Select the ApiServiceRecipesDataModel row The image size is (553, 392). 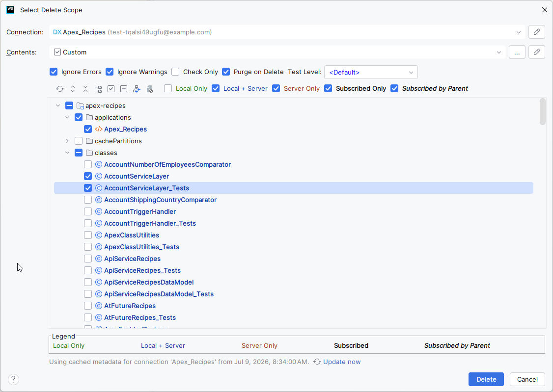point(293,282)
